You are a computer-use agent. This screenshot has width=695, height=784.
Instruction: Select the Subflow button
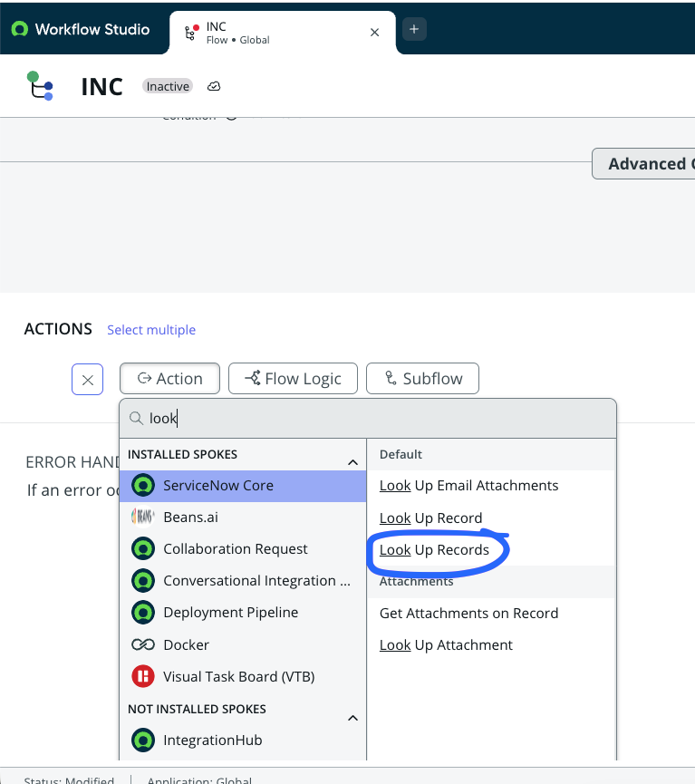pos(422,379)
